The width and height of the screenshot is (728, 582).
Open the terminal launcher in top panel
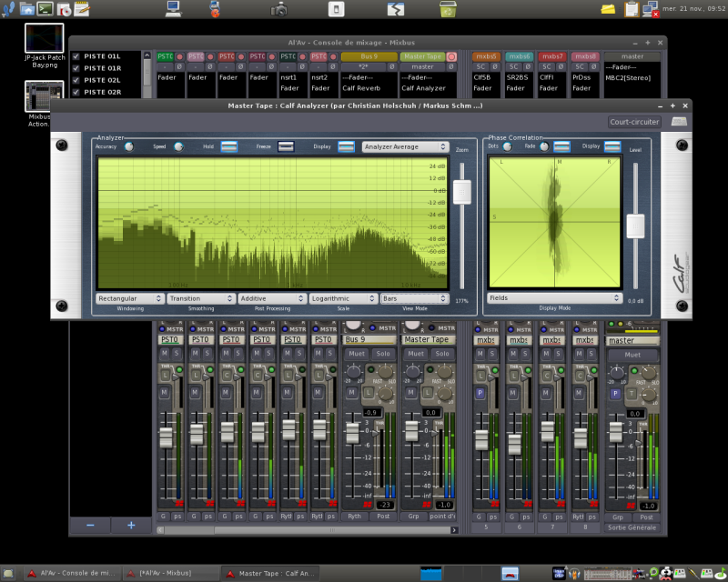click(45, 9)
